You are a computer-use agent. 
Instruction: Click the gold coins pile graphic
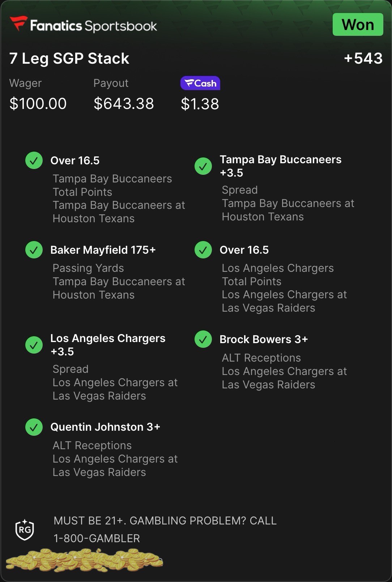pyautogui.click(x=84, y=560)
